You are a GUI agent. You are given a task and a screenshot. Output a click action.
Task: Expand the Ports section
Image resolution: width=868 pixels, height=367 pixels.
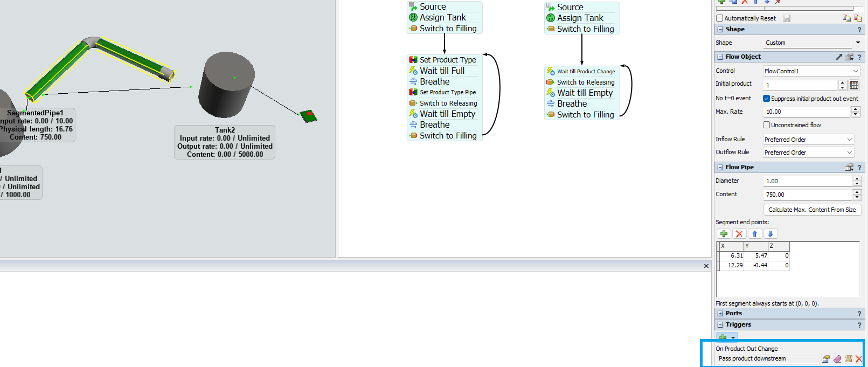(720, 313)
